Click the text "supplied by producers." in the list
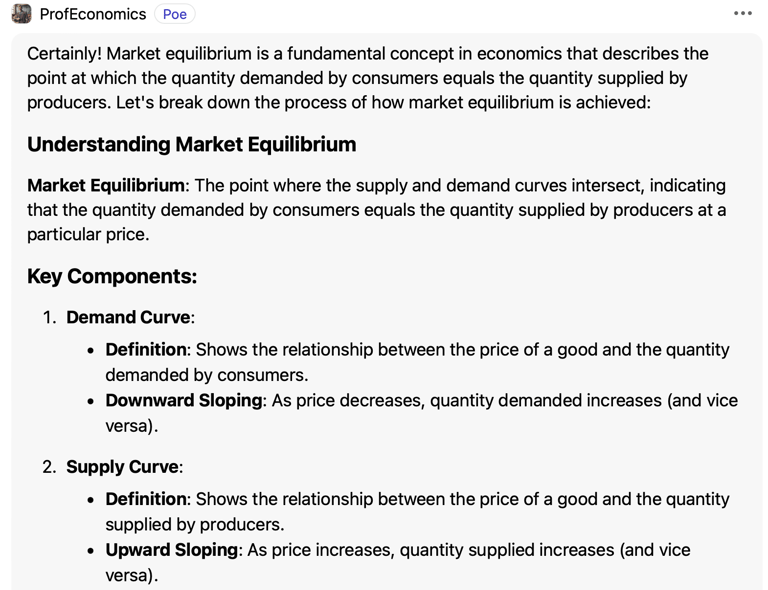Image resolution: width=768 pixels, height=590 pixels. point(195,524)
